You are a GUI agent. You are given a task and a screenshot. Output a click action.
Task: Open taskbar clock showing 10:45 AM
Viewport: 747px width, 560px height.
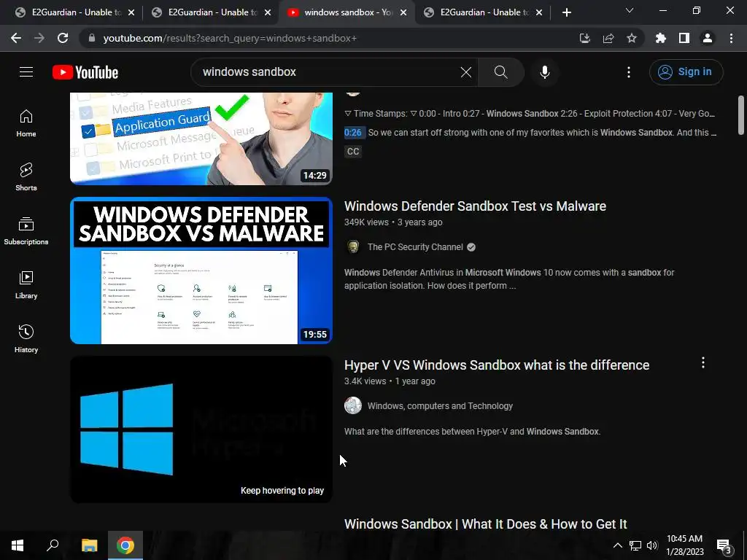[x=684, y=545]
